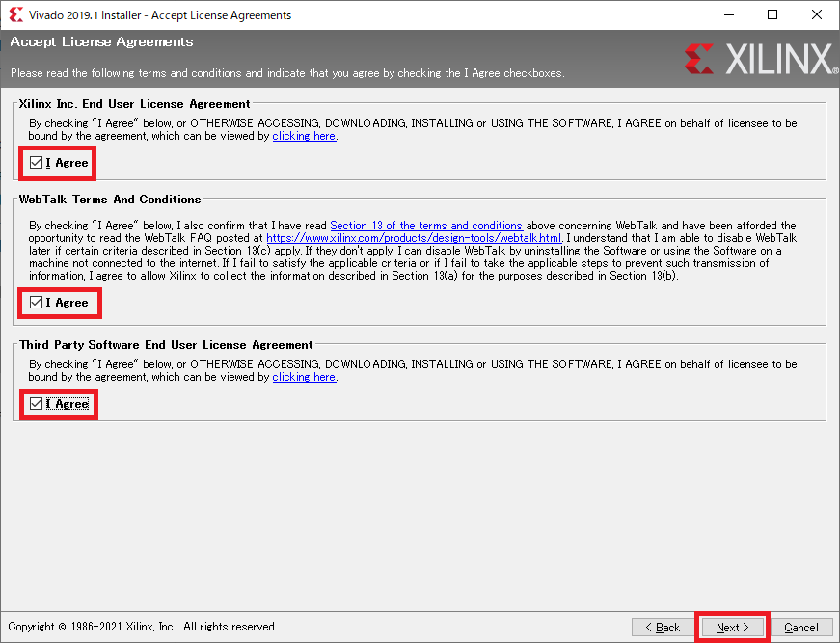Cancel the Vivado installation
Image resolution: width=840 pixels, height=643 pixels.
pos(800,627)
